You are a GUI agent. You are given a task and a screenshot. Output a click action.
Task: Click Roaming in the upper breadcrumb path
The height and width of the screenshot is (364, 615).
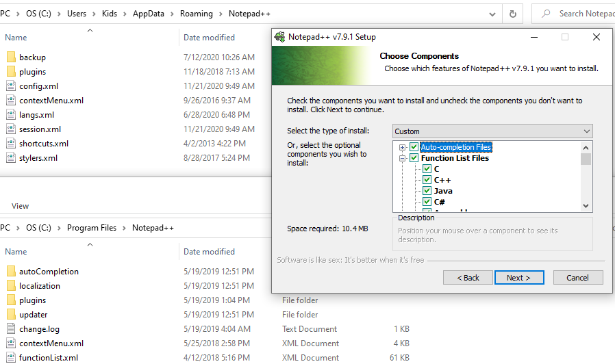tap(196, 14)
